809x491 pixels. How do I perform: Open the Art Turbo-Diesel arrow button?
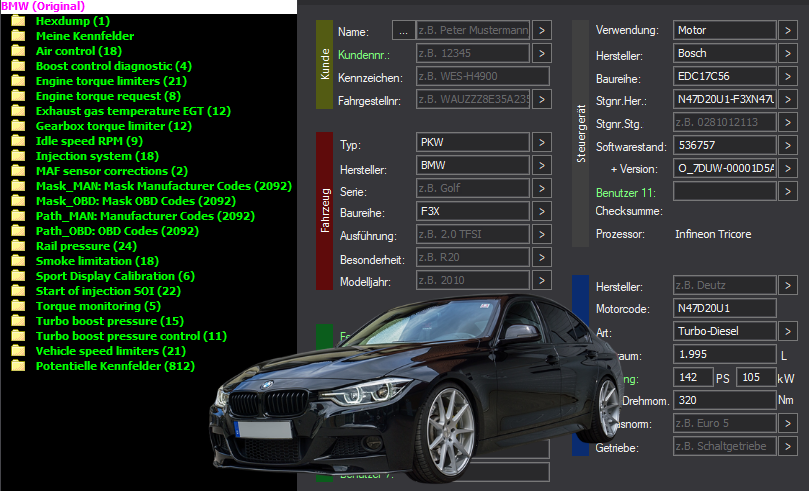pos(788,331)
